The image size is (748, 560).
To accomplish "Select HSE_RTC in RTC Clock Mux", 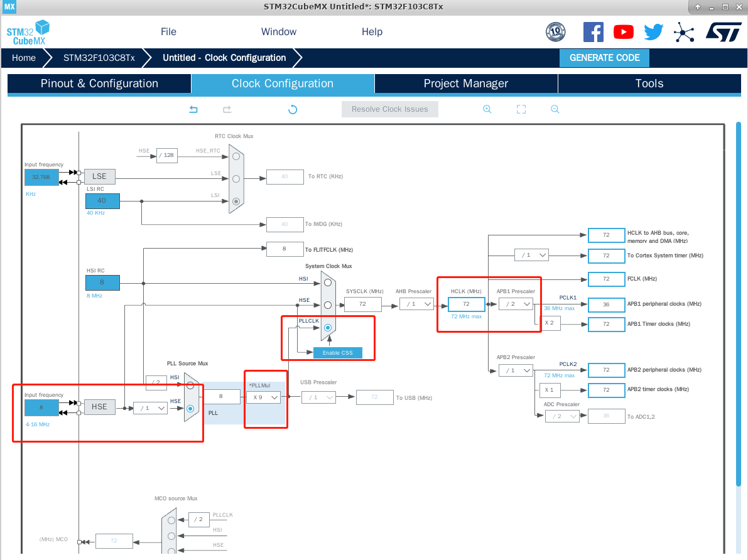I will point(236,156).
